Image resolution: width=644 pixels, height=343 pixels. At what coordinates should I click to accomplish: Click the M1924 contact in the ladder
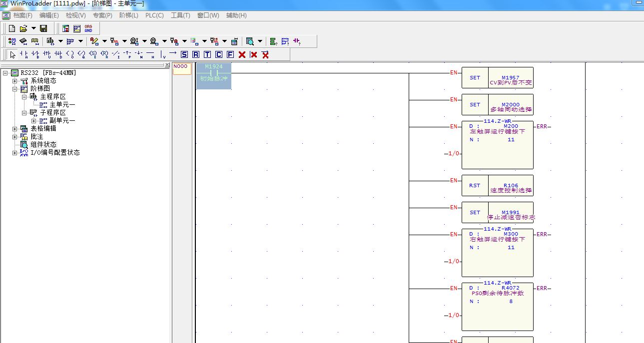(x=214, y=73)
